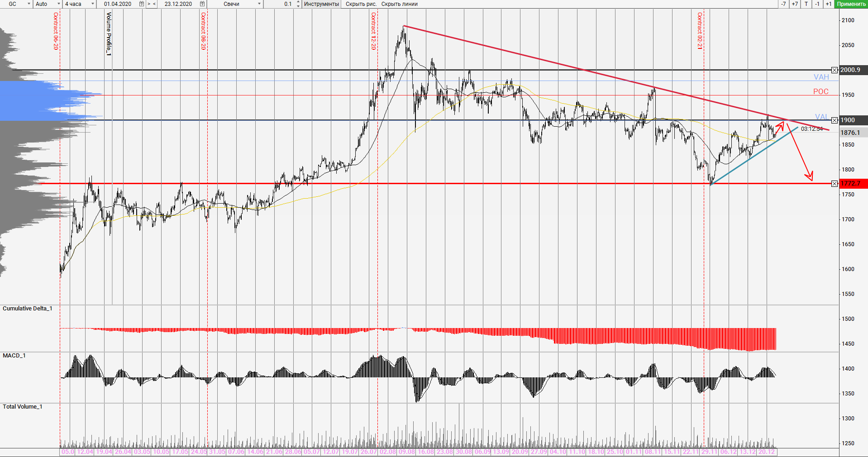This screenshot has width=868, height=457.
Task: Shift the date range forward 7 days
Action: coord(795,4)
